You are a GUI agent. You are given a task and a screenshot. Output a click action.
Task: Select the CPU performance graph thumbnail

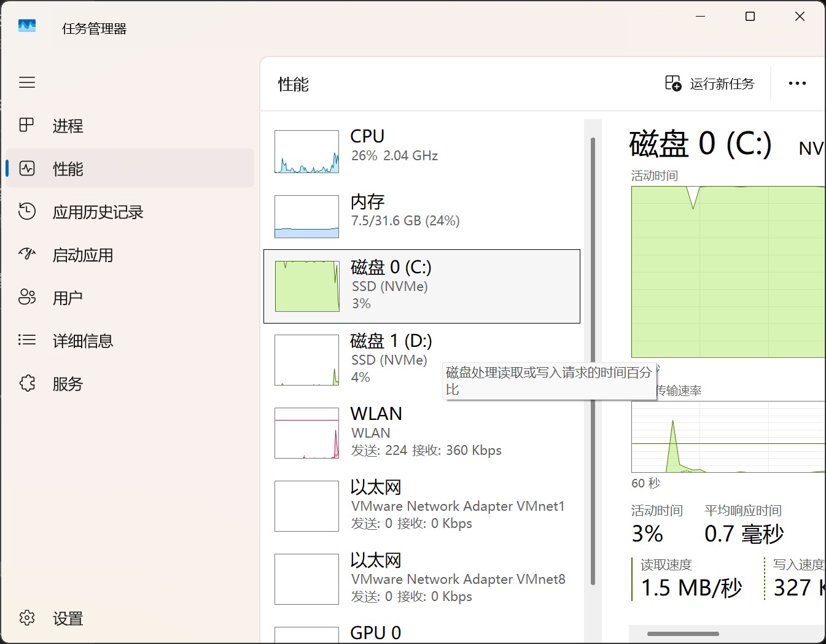click(306, 152)
